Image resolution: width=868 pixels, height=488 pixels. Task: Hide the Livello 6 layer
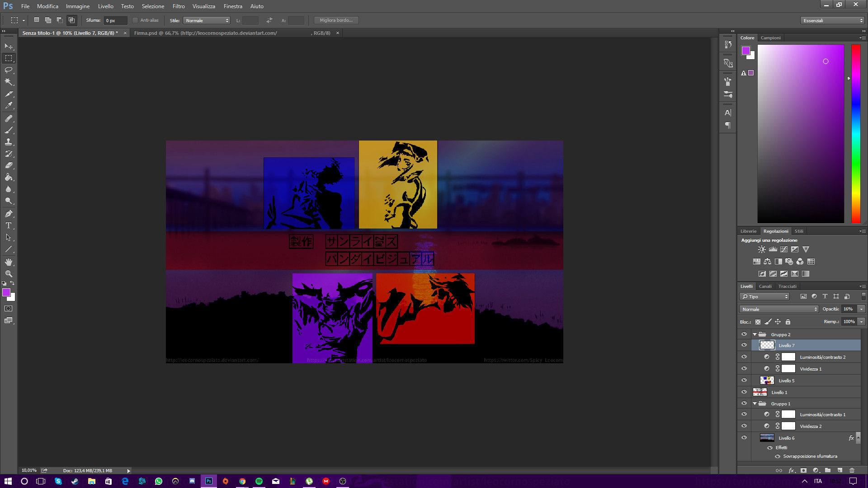(x=744, y=438)
